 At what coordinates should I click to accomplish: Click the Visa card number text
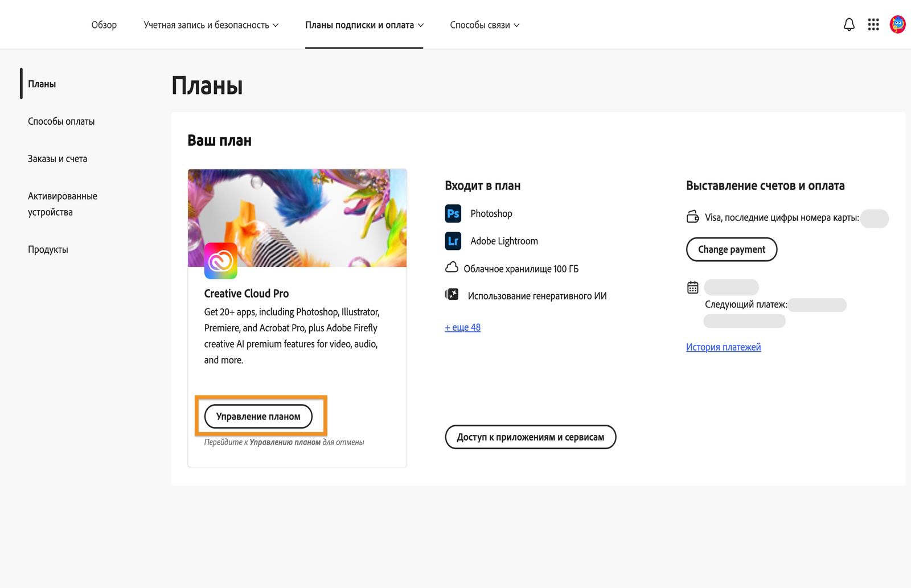pos(782,217)
